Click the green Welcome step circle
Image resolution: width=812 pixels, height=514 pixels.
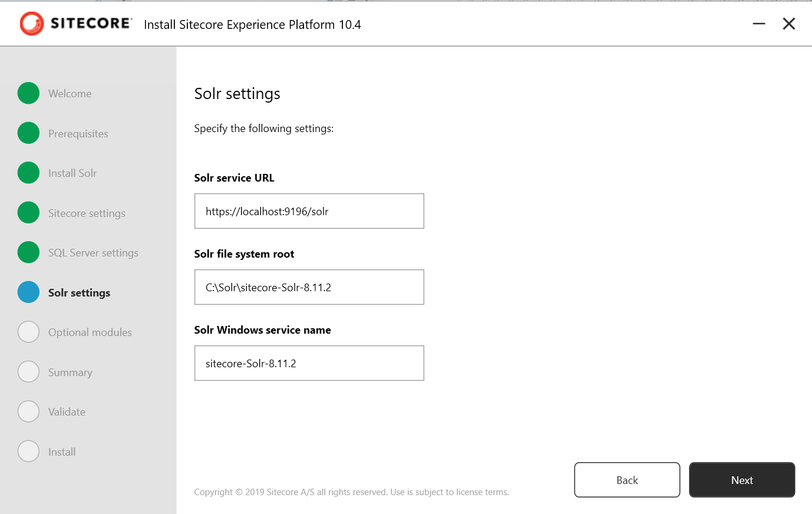point(28,93)
